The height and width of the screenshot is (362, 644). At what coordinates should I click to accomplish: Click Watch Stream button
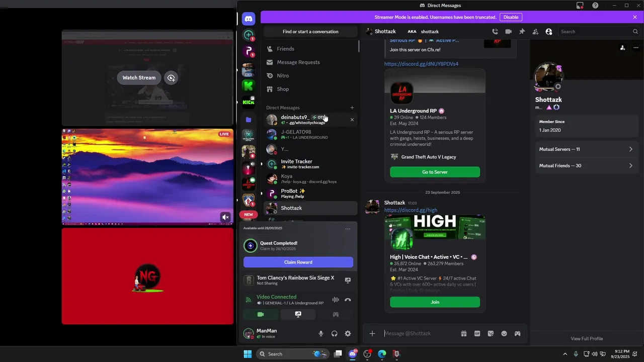click(139, 77)
